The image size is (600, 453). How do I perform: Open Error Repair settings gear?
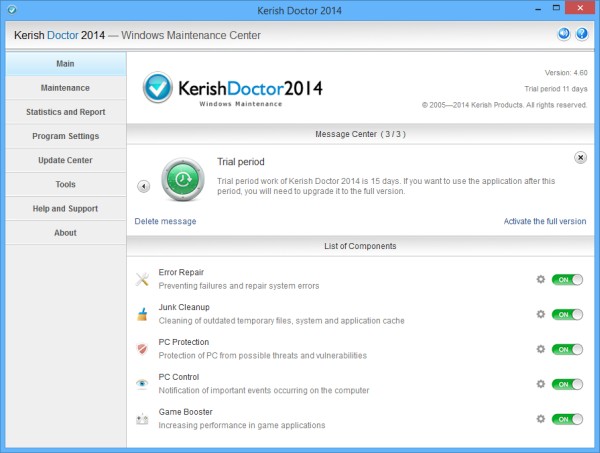[541, 279]
